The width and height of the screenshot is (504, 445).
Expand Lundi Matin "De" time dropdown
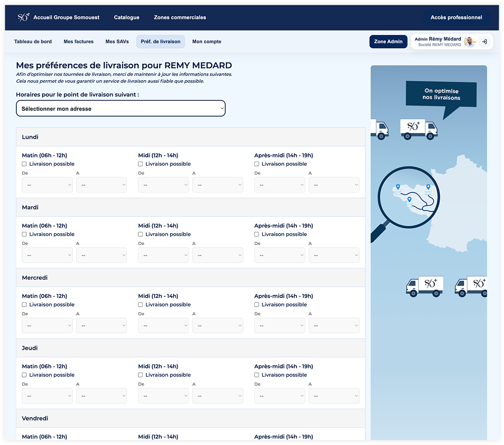(x=47, y=185)
